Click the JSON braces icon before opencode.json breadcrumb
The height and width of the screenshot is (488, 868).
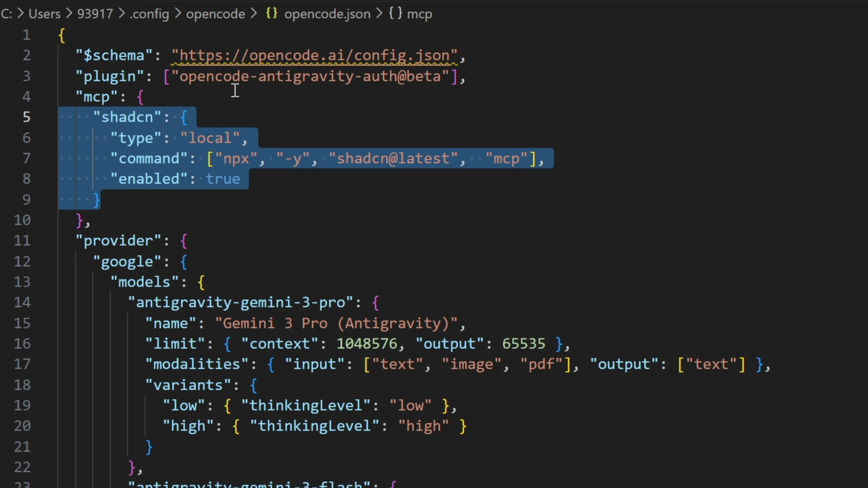coord(271,14)
